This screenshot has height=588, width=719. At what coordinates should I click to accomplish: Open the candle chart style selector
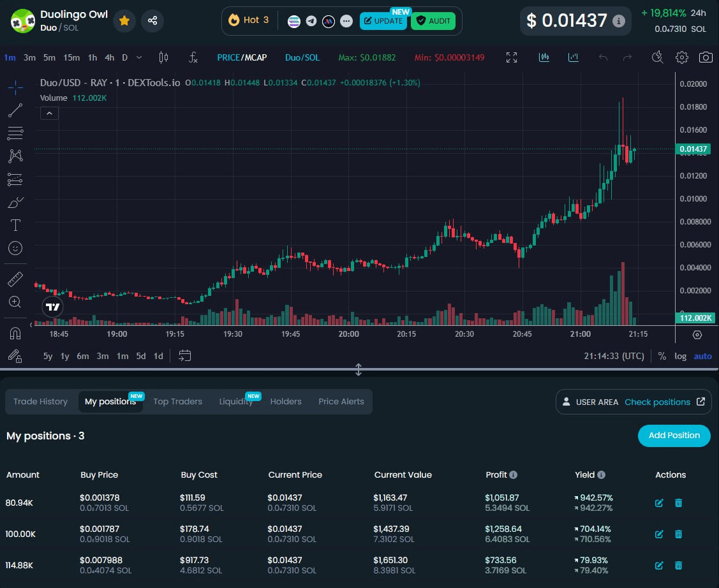click(x=163, y=57)
